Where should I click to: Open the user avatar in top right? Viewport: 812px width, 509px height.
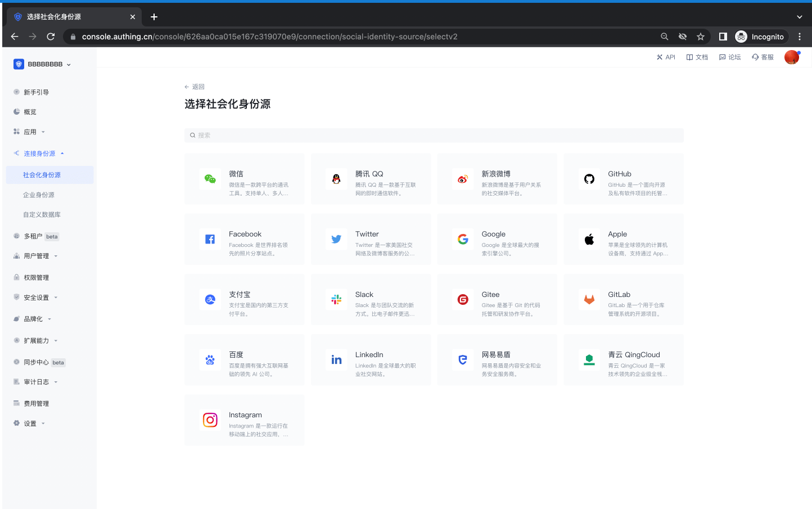click(791, 57)
